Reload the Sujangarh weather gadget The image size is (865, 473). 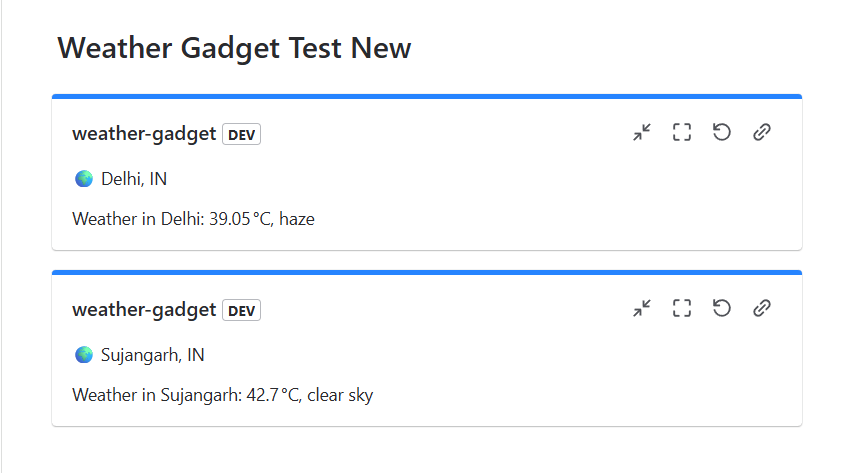(722, 308)
